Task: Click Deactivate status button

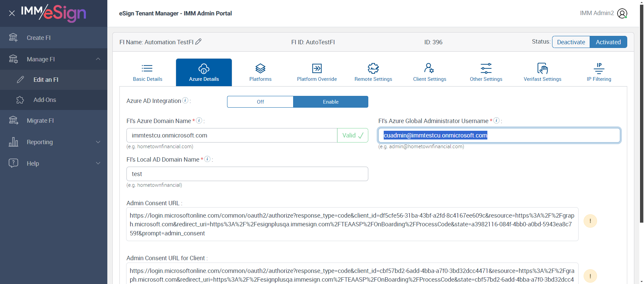Action: (571, 42)
